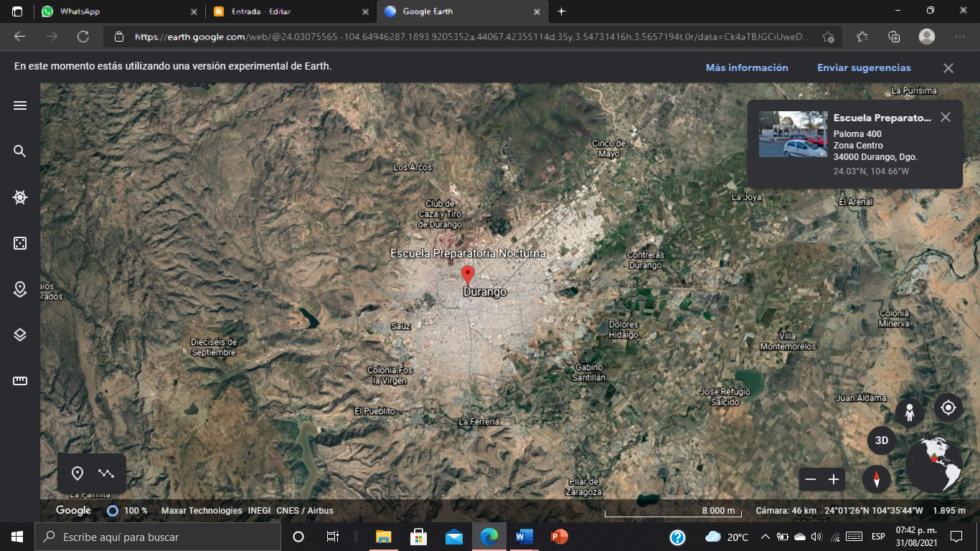Select the draw line or shape tool
Image resolution: width=980 pixels, height=551 pixels.
point(106,474)
